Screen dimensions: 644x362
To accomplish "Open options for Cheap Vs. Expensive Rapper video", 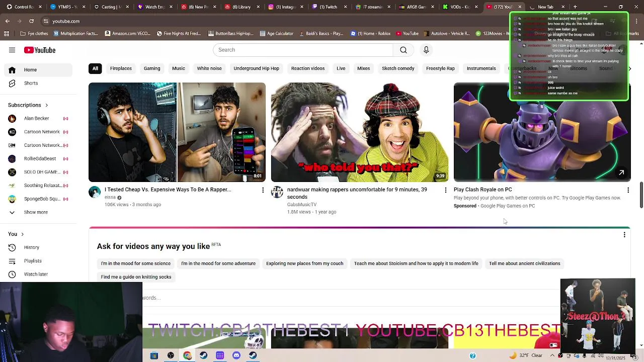I will pos(263,190).
